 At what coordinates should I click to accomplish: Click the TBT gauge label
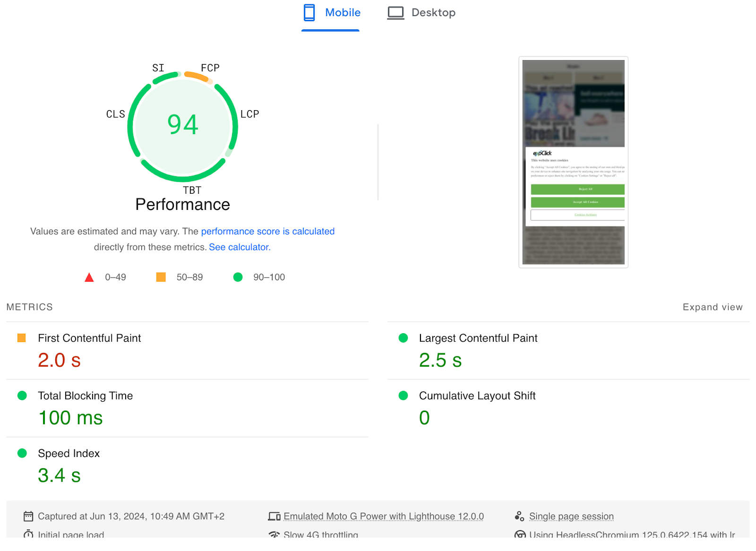pos(192,190)
